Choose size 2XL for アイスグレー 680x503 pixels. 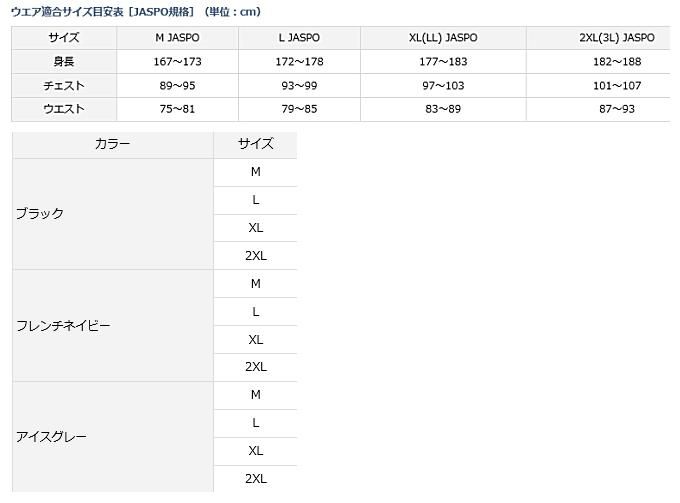pyautogui.click(x=256, y=479)
